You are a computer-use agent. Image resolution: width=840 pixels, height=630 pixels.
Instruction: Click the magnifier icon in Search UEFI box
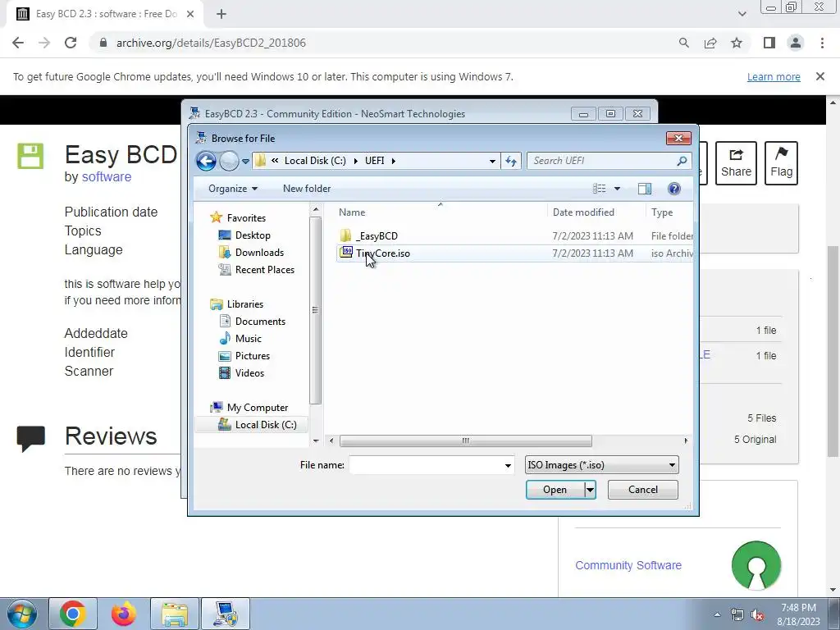tap(682, 161)
